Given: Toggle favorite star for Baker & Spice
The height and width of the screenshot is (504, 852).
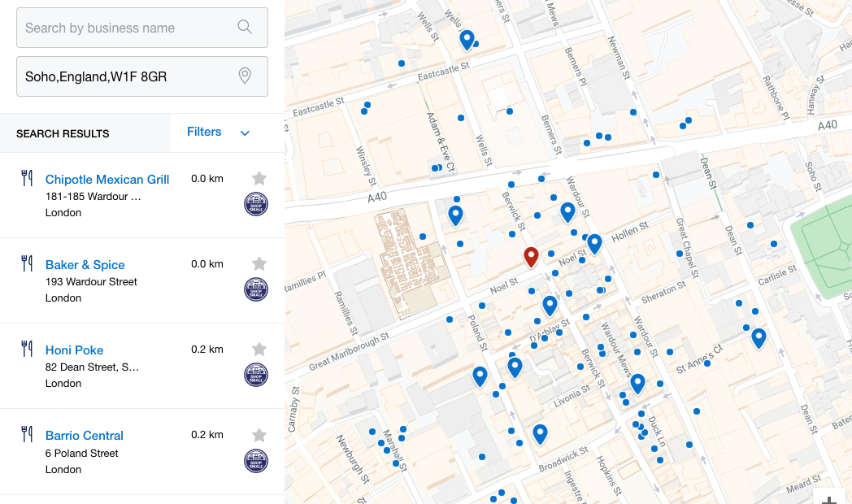Looking at the screenshot, I should 259,263.
